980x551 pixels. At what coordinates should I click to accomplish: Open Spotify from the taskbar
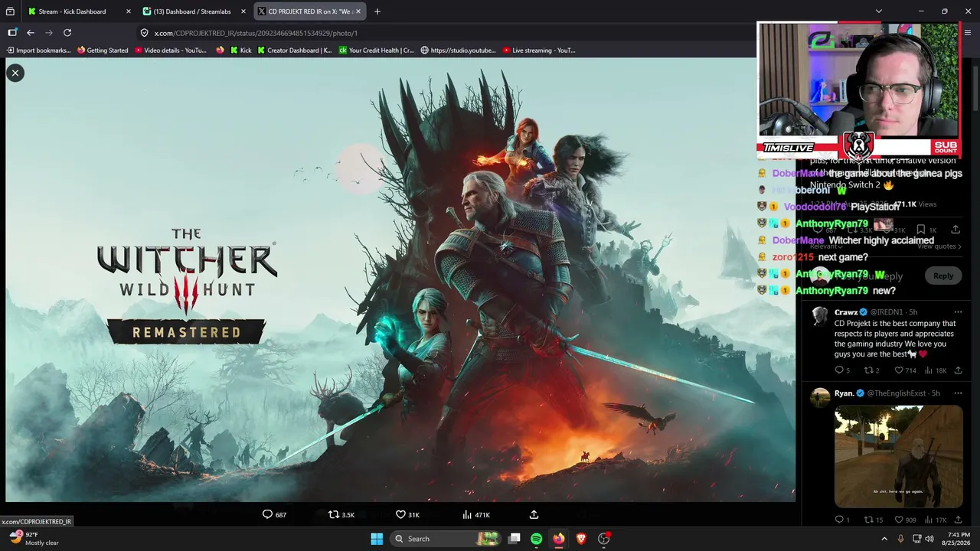pos(536,539)
